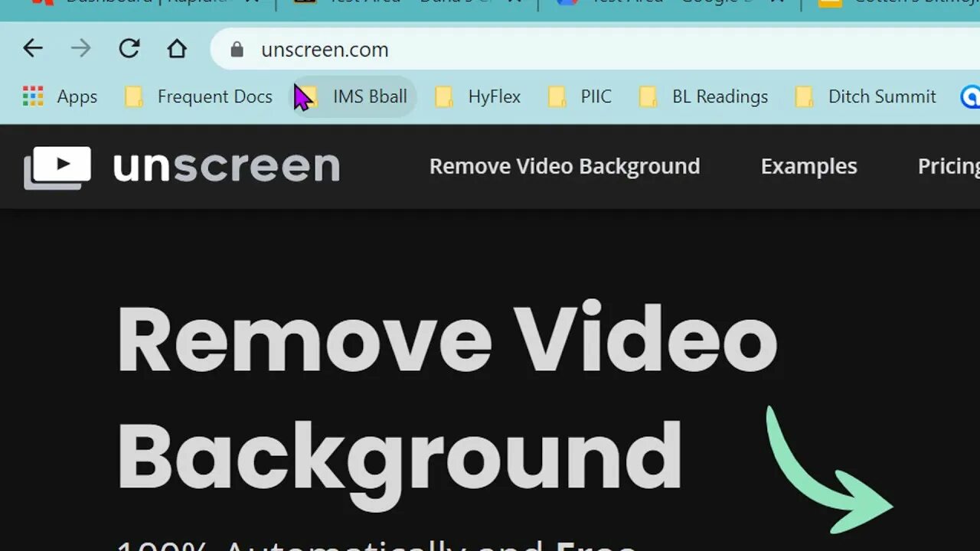Click the browser forward arrow
The height and width of the screenshot is (551, 980).
point(80,49)
